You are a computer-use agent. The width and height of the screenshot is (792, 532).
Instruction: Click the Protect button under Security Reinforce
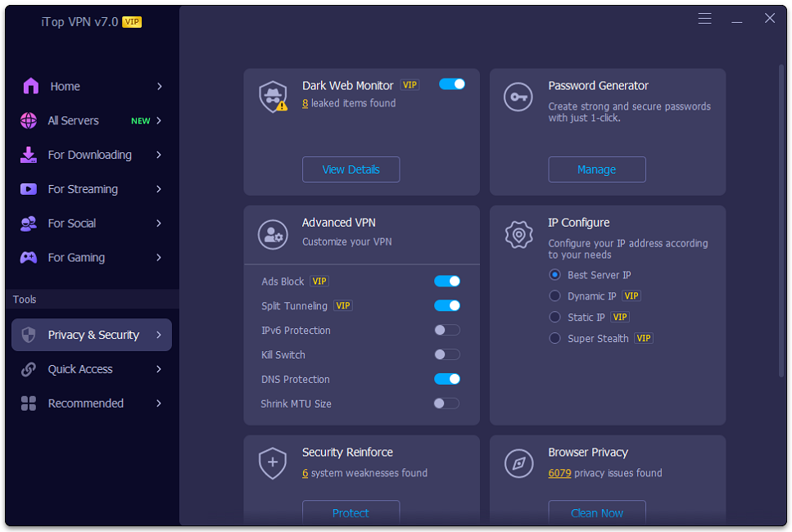click(351, 512)
